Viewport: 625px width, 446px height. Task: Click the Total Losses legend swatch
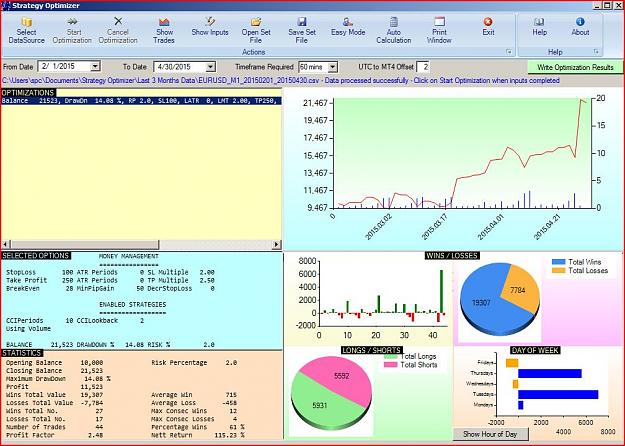coord(558,271)
